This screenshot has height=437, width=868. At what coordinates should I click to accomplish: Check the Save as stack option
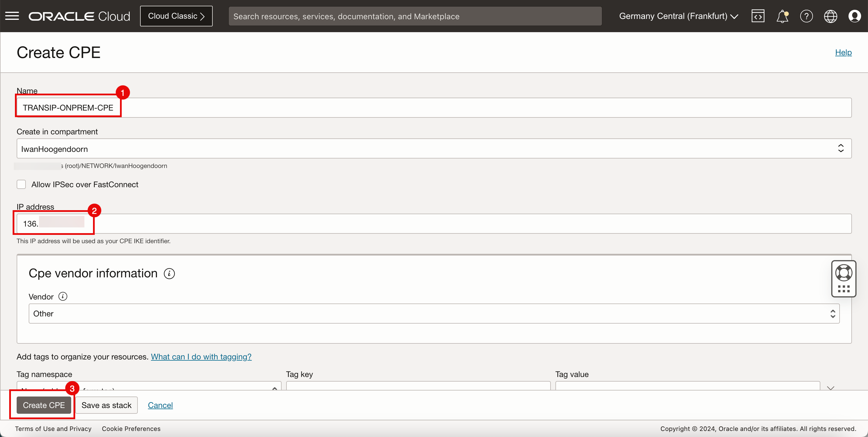pos(106,405)
